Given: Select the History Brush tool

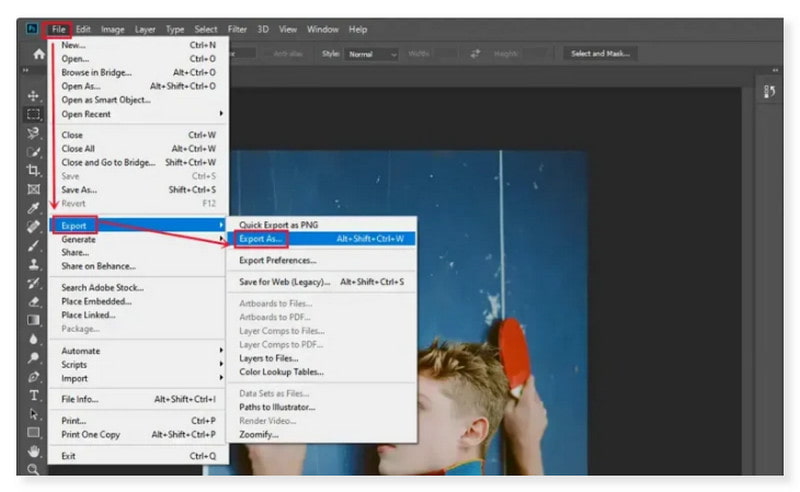Looking at the screenshot, I should coord(34,283).
